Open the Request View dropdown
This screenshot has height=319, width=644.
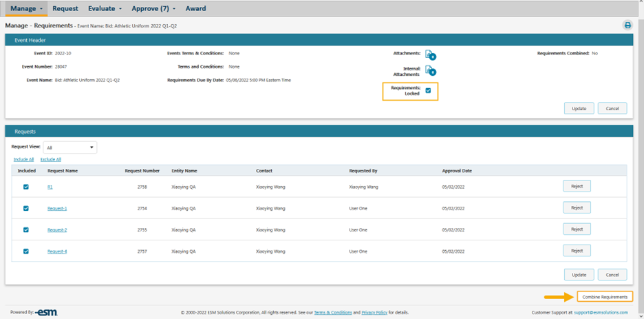[69, 147]
